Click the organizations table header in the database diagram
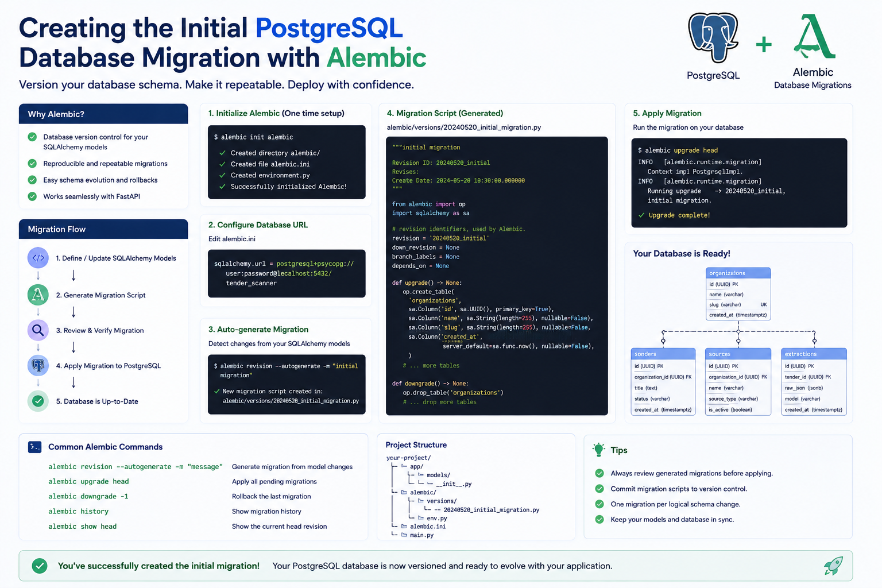Image resolution: width=882 pixels, height=588 pixels. [x=738, y=273]
